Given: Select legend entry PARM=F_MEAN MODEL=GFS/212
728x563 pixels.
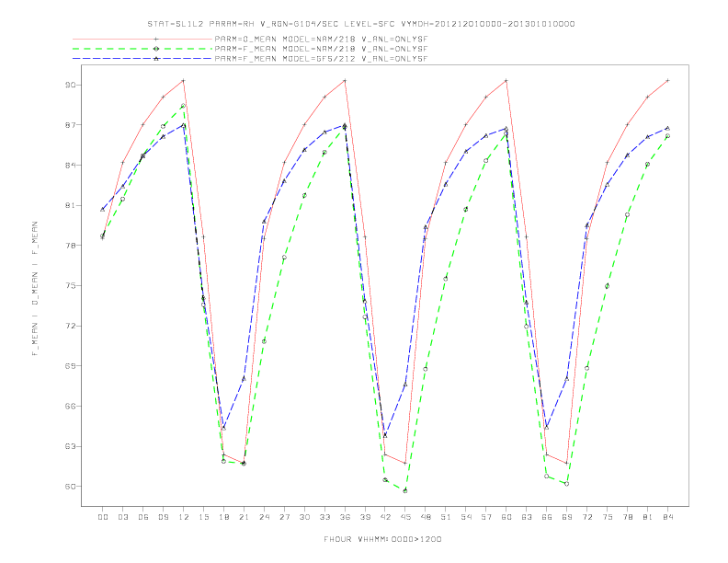Looking at the screenshot, I should pyautogui.click(x=321, y=59).
